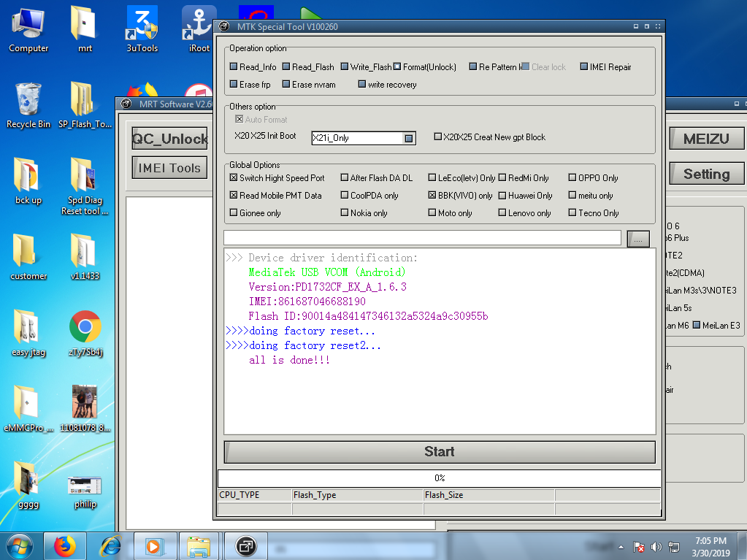Enable the Erase nvram option
Image resolution: width=747 pixels, height=560 pixels.
tap(286, 84)
